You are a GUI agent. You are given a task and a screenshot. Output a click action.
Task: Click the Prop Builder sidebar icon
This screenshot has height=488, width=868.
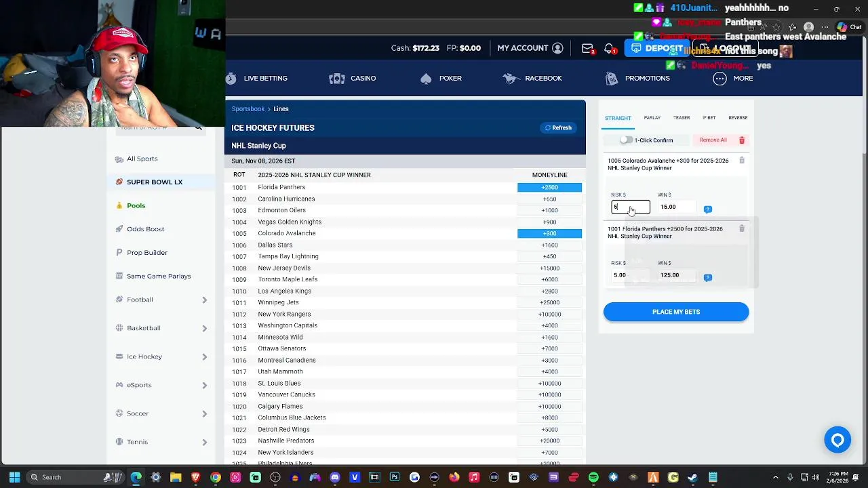point(119,253)
